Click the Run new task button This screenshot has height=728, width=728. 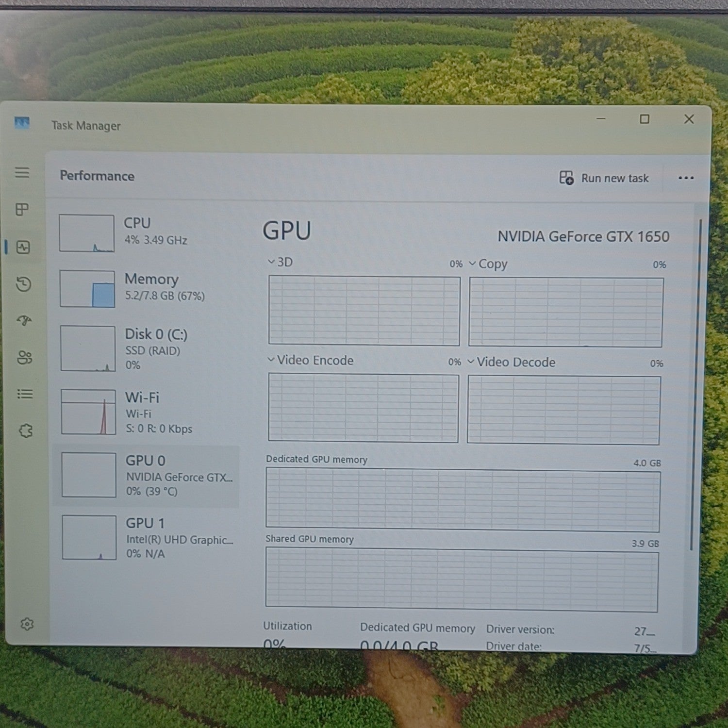604,178
